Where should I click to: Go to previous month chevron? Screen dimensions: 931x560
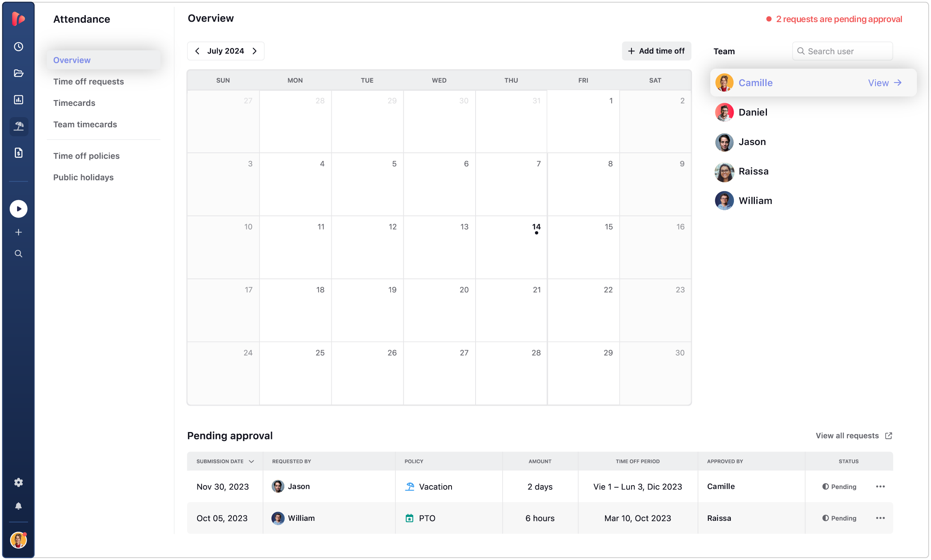click(197, 51)
